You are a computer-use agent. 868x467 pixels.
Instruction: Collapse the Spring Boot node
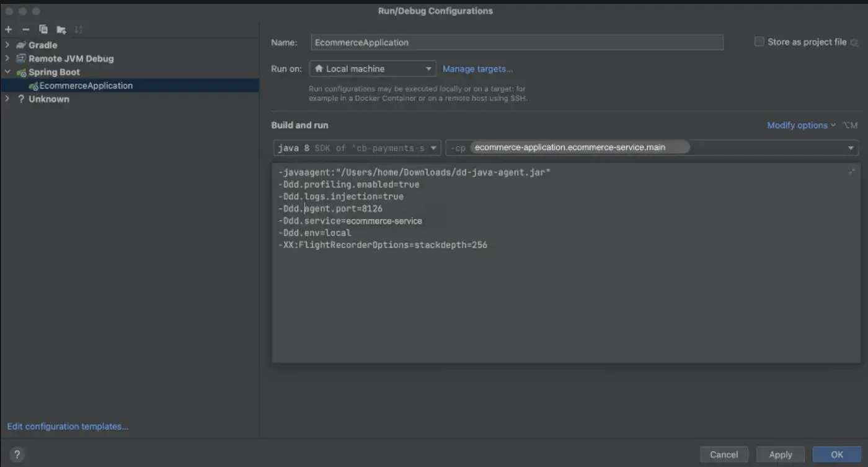coord(7,73)
